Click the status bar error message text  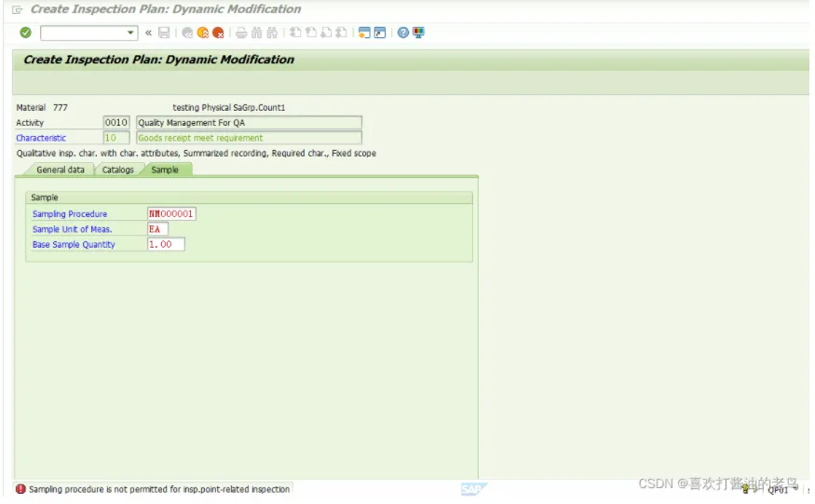(x=159, y=489)
